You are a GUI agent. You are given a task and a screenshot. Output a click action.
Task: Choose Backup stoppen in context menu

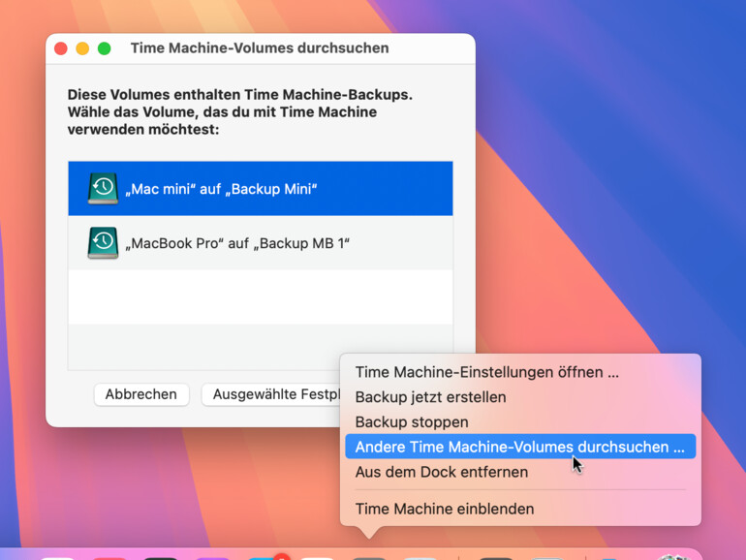[x=520, y=422]
